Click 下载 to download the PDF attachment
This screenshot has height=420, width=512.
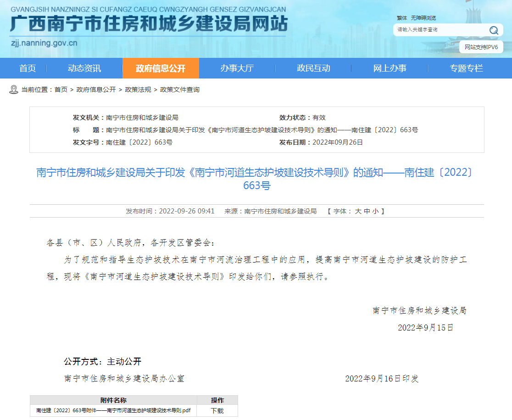217,410
